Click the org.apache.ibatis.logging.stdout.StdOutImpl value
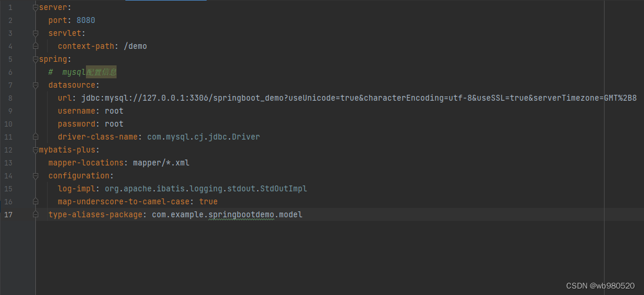Image resolution: width=644 pixels, height=295 pixels. click(x=206, y=188)
